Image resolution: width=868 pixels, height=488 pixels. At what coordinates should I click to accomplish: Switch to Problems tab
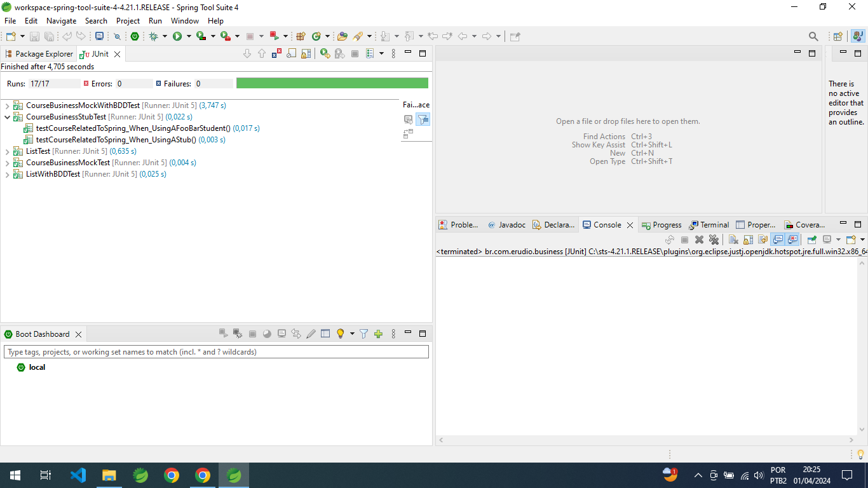(x=459, y=225)
